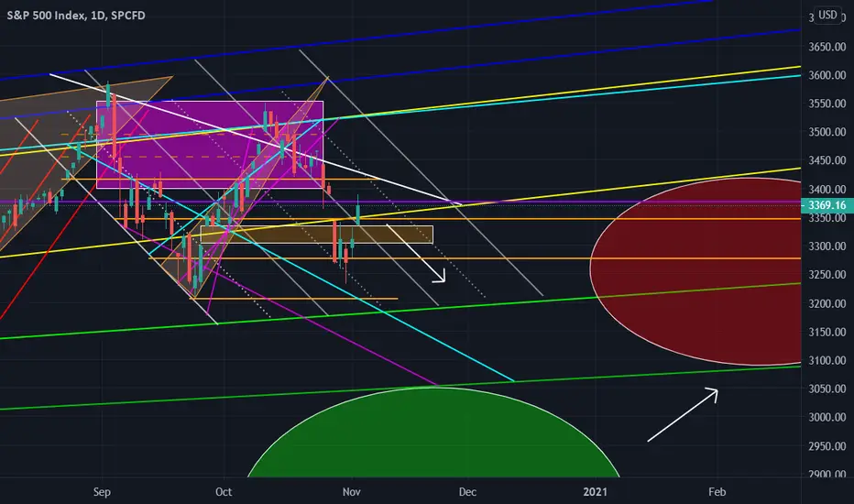Click the 2950.00 price axis label

(827, 446)
